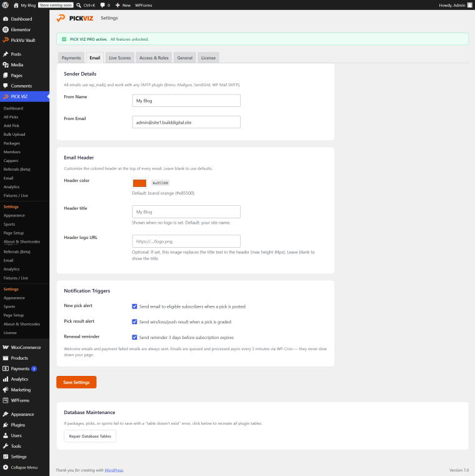Click the PICK VIZ icon in highlighted menu
Screen dimensions: 475x476
click(x=6, y=96)
